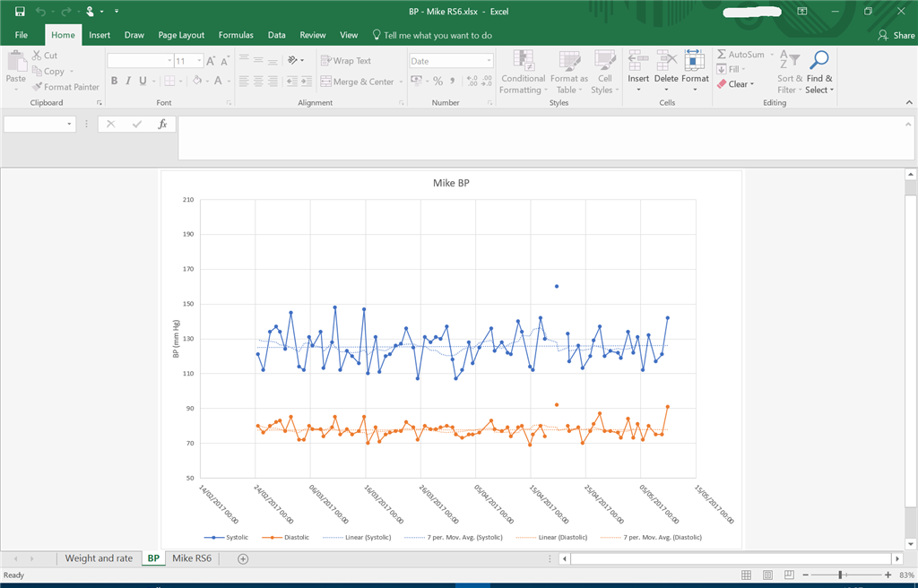Click the Borders icon
The height and width of the screenshot is (588, 918).
(x=169, y=81)
